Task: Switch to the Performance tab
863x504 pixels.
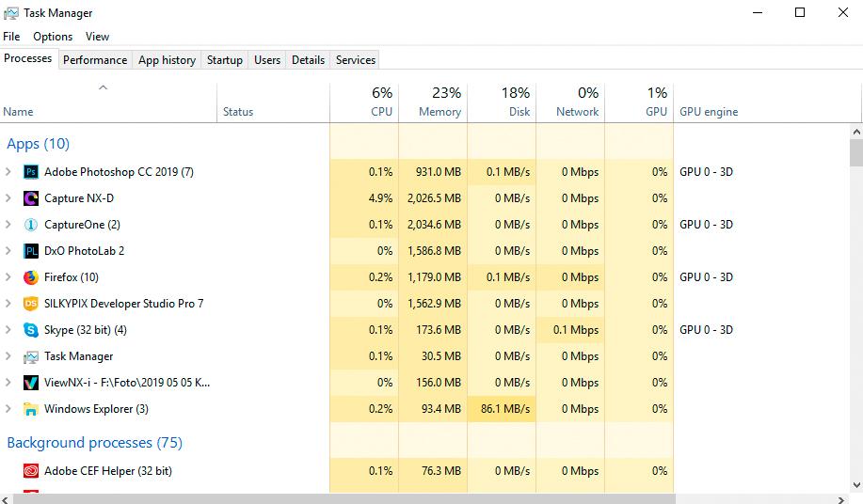Action: click(x=95, y=60)
